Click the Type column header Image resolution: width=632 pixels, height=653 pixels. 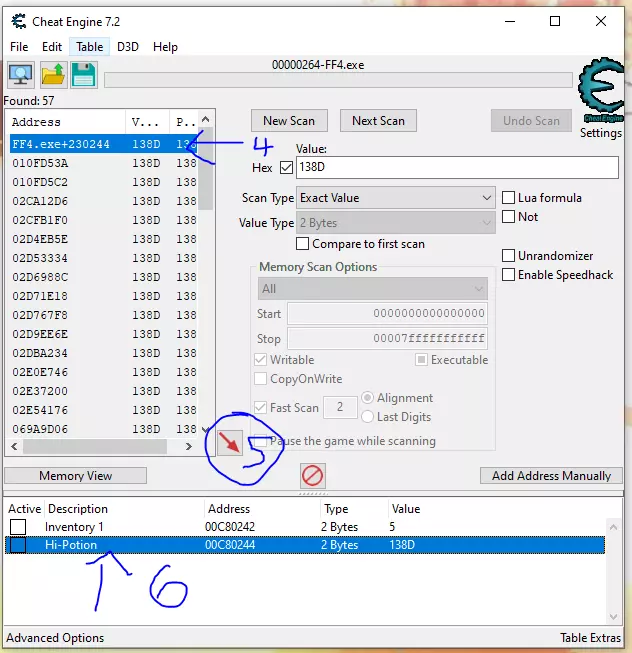pos(354,509)
